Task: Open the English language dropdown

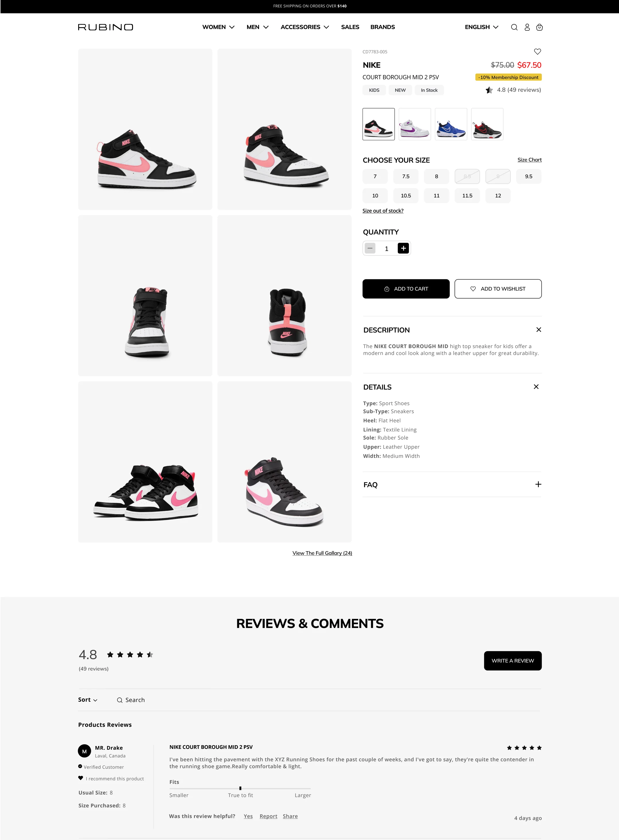Action: 481,27
